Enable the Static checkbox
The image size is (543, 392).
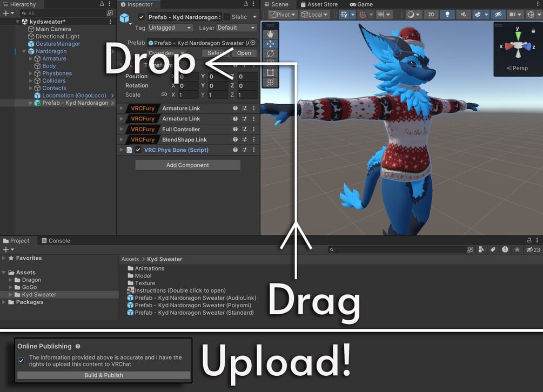tap(227, 17)
